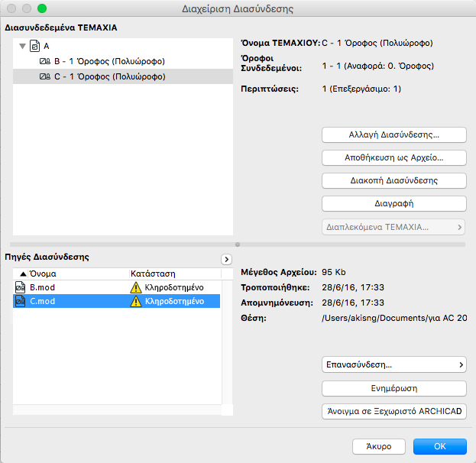Image resolution: width=476 pixels, height=463 pixels.
Task: Click the file icon next to A
Action: click(x=34, y=46)
